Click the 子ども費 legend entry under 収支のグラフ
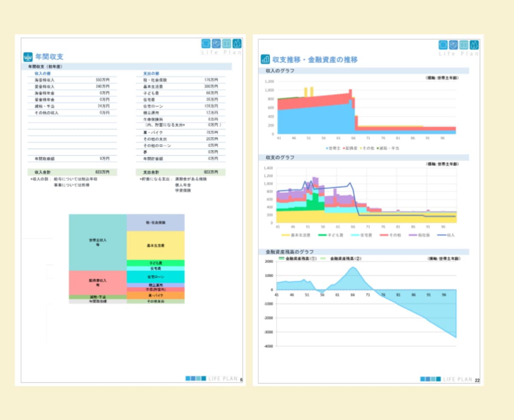This screenshot has height=420, width=514. 330,235
